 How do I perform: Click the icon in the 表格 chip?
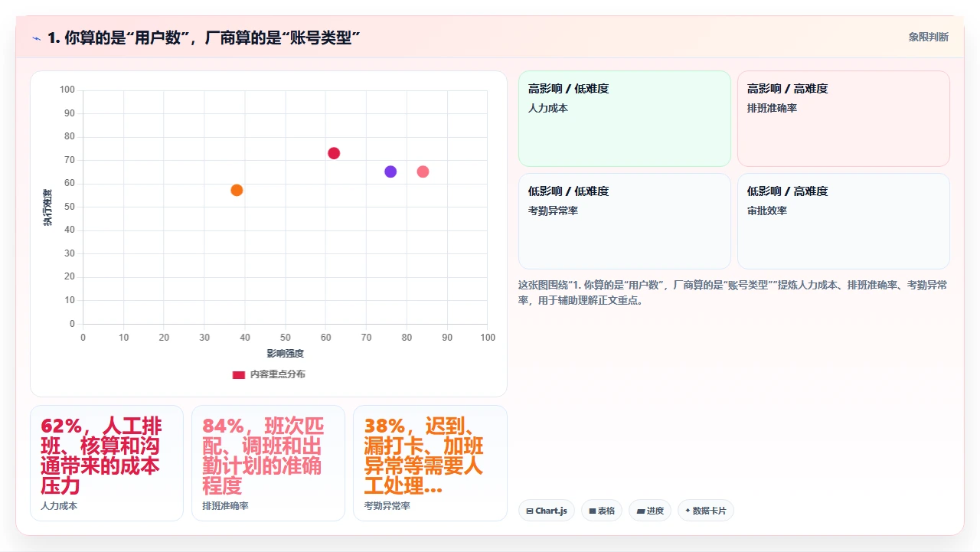(x=593, y=511)
